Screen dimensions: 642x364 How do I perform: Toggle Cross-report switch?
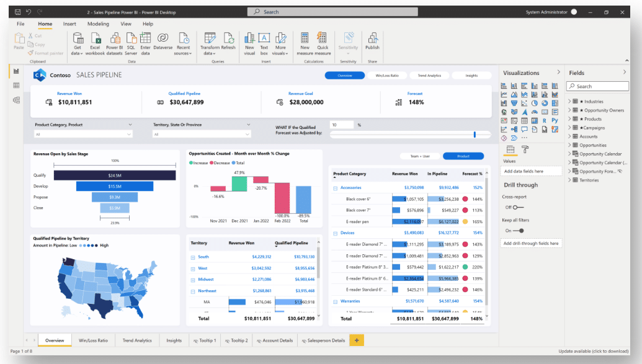point(517,207)
